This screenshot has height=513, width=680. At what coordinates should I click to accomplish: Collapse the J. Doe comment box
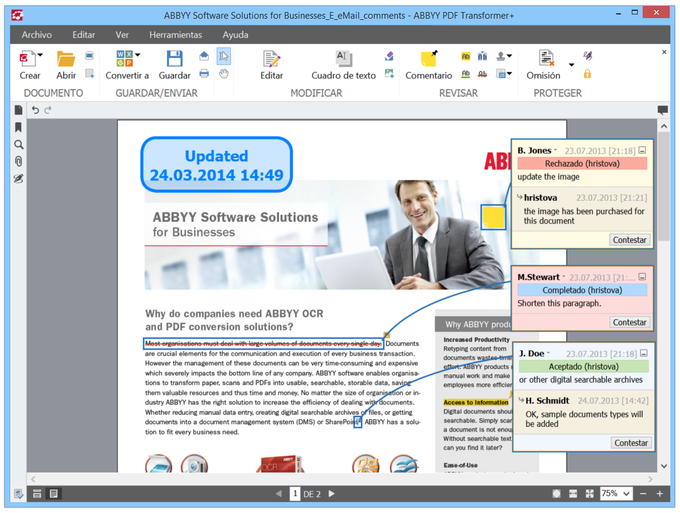point(644,353)
